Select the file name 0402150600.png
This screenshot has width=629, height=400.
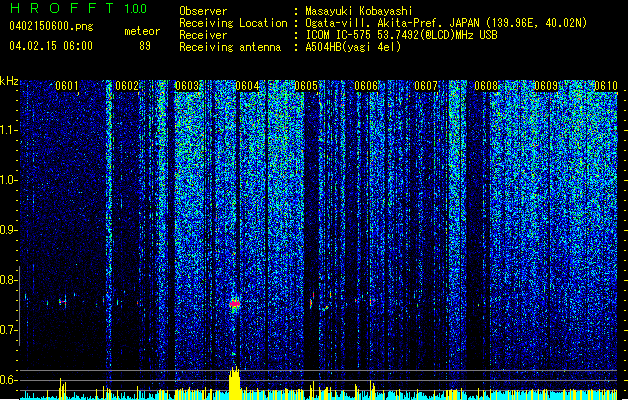point(51,26)
